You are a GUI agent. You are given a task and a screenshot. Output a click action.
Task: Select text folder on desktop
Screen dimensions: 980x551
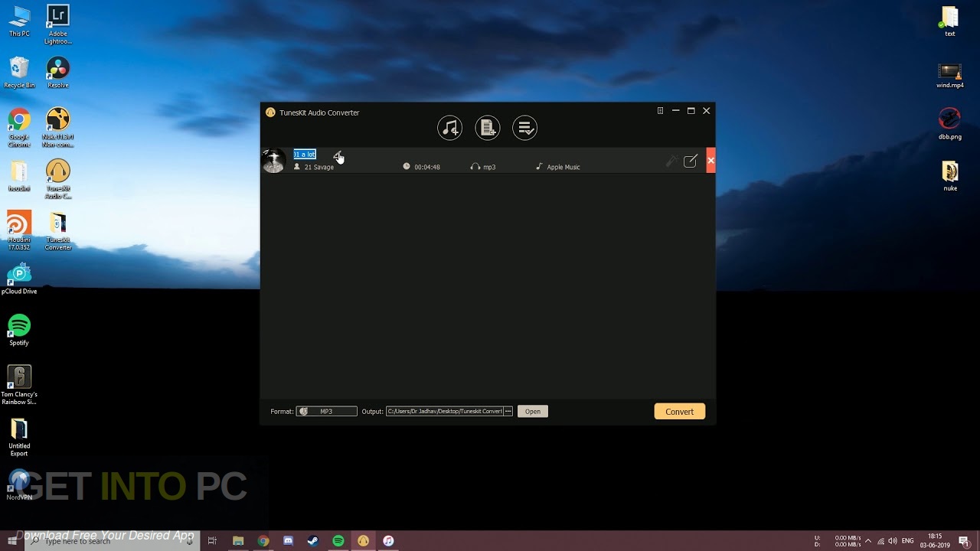tap(950, 21)
